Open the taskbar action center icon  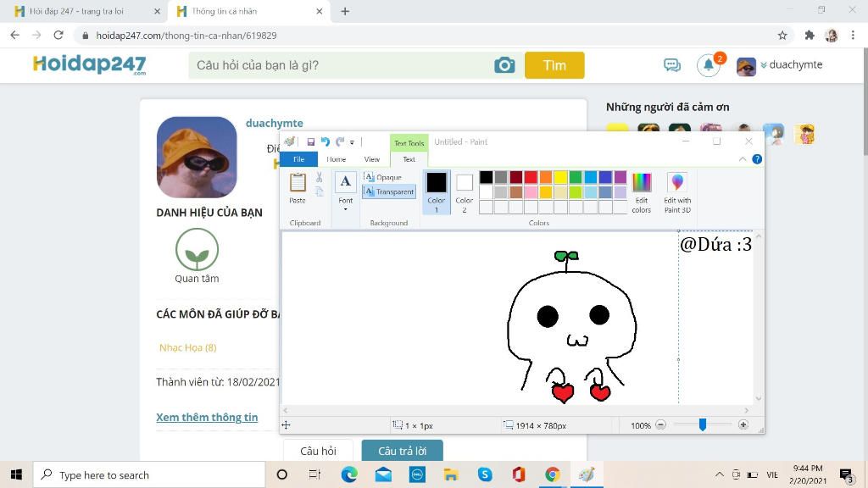point(846,474)
